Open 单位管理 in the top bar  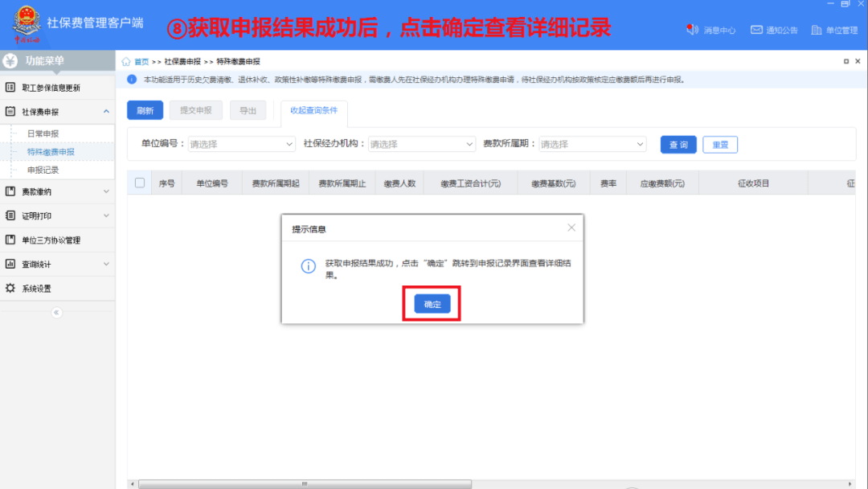pos(833,30)
